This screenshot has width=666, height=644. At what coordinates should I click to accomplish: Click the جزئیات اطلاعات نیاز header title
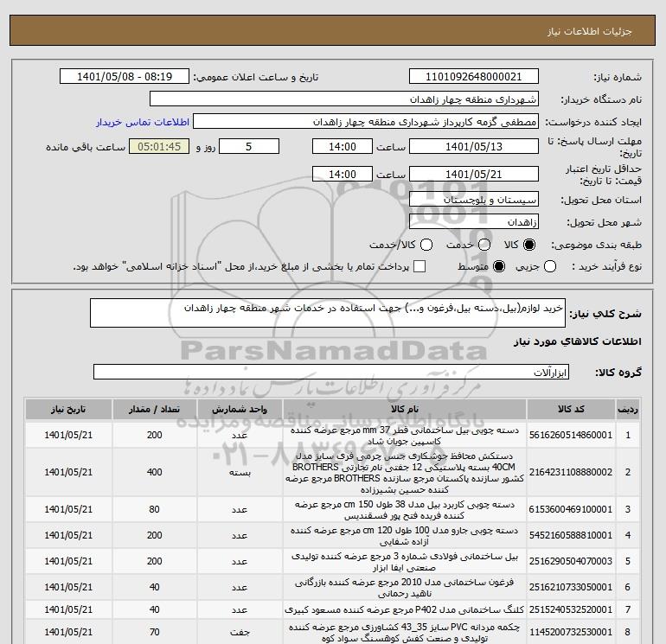[590, 31]
